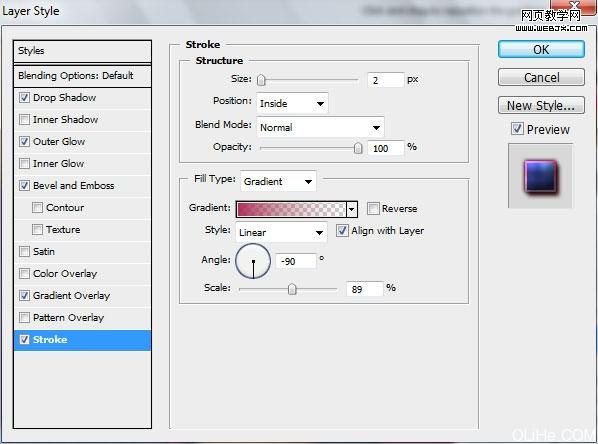Image resolution: width=598 pixels, height=444 pixels.
Task: Select Blending Options: Default
Action: pos(82,76)
